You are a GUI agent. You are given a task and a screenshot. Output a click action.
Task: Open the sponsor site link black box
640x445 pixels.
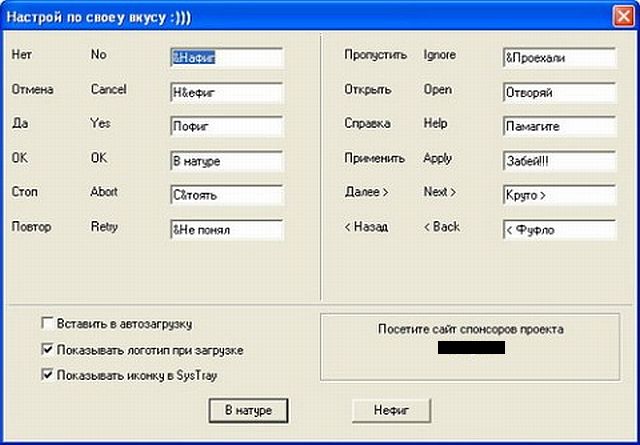coord(471,348)
